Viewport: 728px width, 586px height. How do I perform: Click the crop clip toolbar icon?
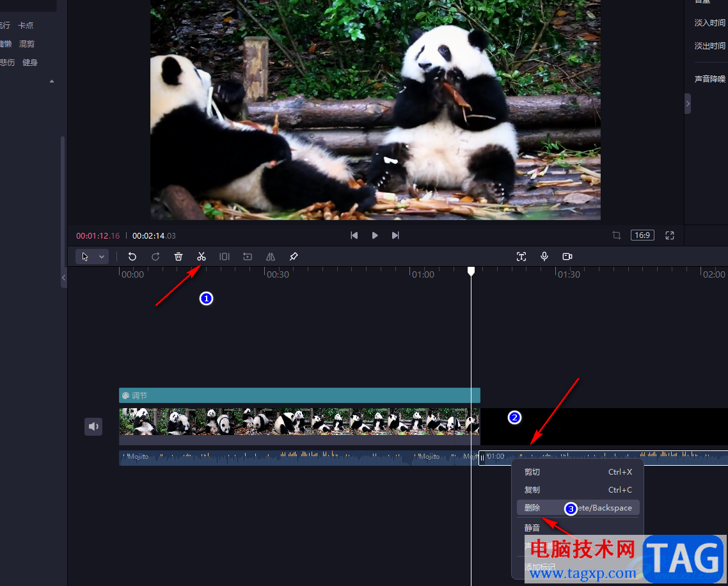(225, 257)
